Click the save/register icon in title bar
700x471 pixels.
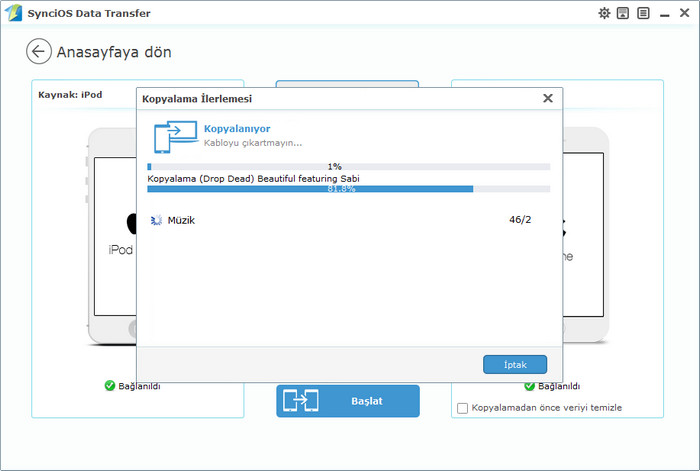tap(623, 13)
